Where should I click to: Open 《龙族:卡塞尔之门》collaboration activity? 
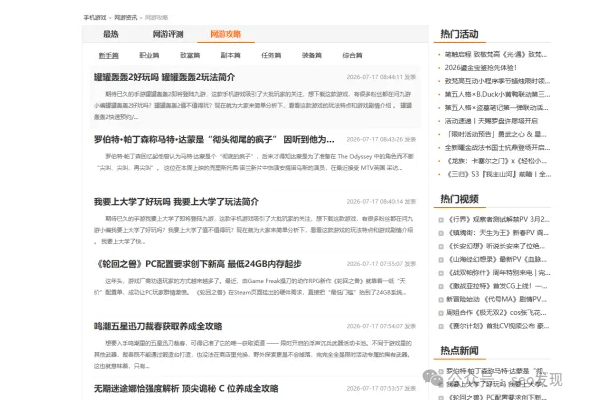coord(497,161)
